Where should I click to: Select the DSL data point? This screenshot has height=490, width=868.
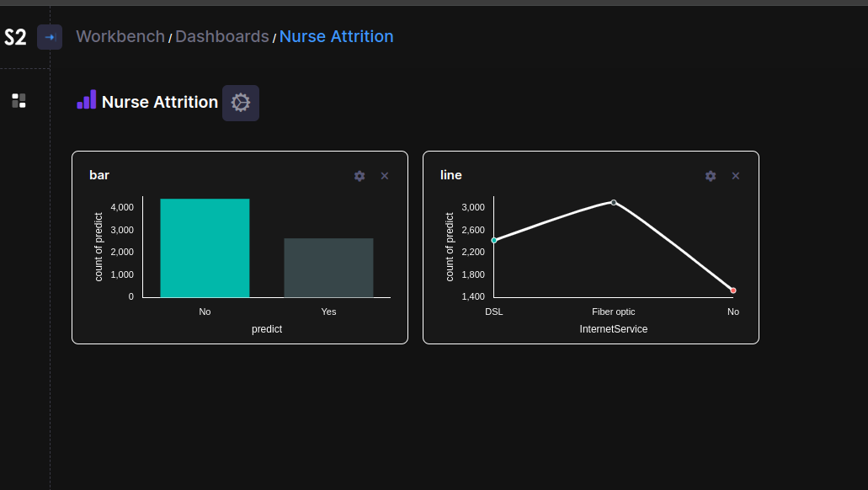coord(494,240)
